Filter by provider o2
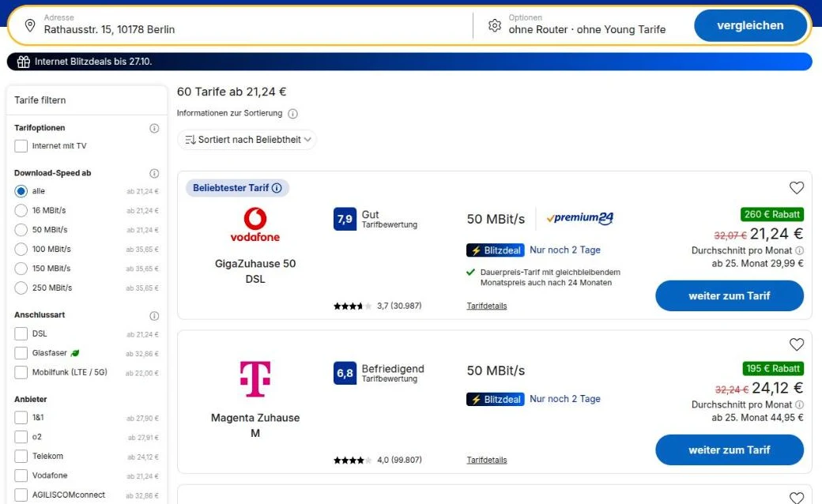 pyautogui.click(x=21, y=437)
